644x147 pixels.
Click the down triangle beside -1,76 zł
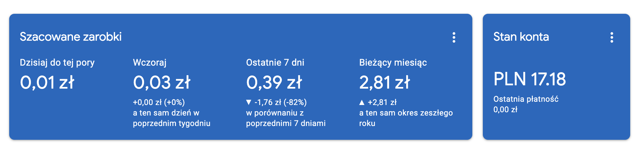(249, 102)
